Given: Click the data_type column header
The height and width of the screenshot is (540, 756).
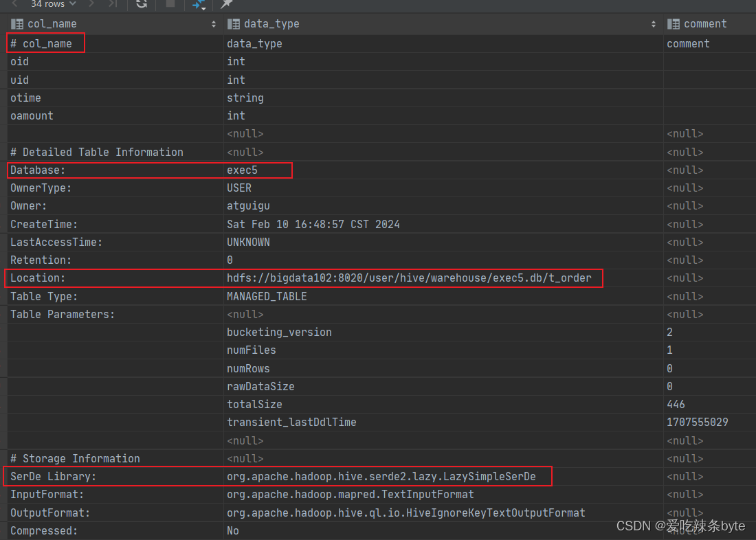Looking at the screenshot, I should tap(271, 24).
